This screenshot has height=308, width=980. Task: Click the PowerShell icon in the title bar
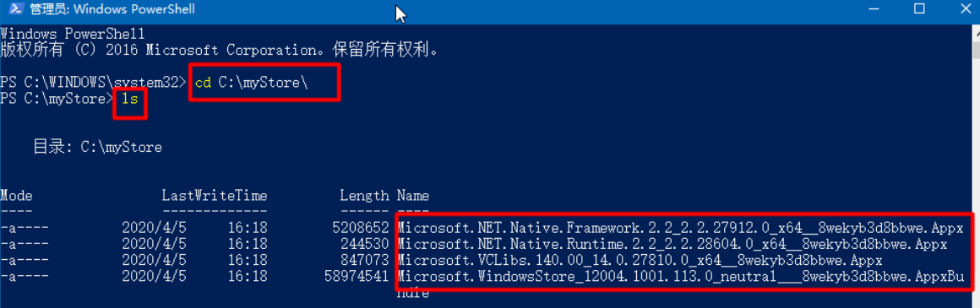click(14, 9)
